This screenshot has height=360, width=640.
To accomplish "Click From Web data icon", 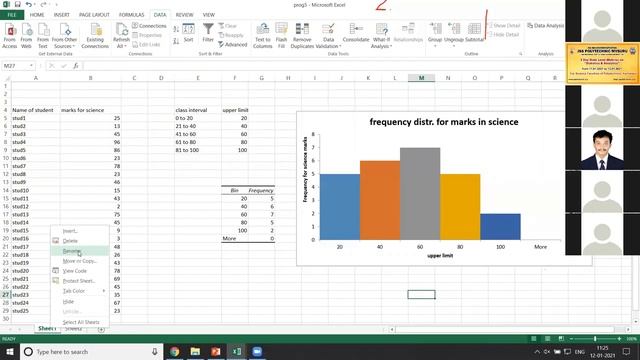I will [26, 36].
